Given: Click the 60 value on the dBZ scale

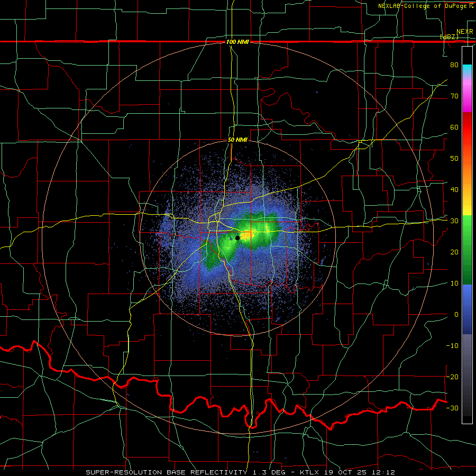Looking at the screenshot, I should click(x=454, y=127).
